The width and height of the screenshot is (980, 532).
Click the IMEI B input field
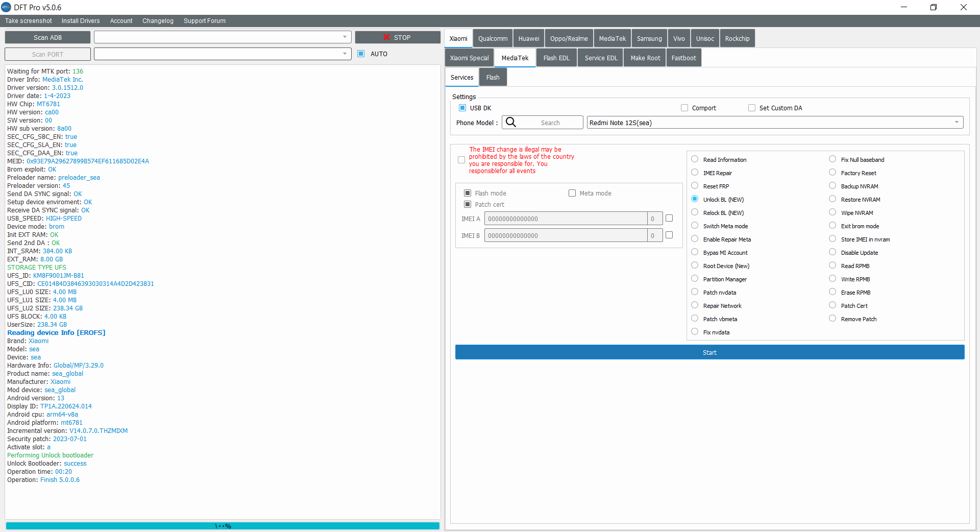pyautogui.click(x=566, y=235)
